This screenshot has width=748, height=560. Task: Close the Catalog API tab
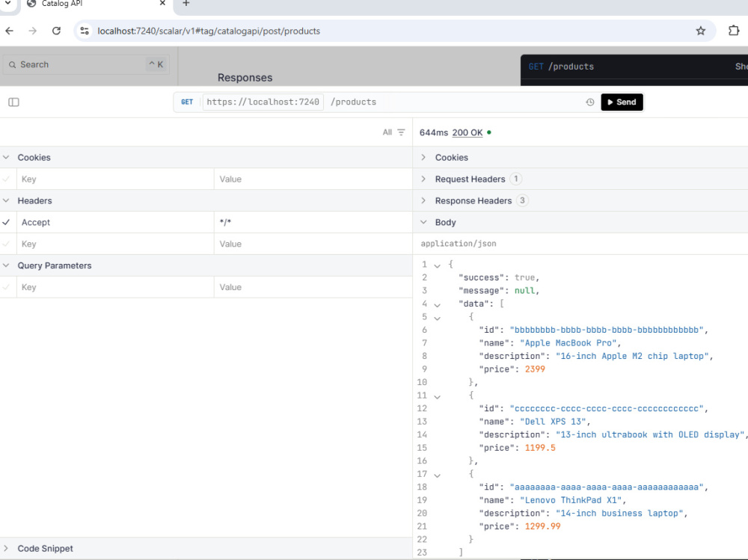(x=162, y=3)
